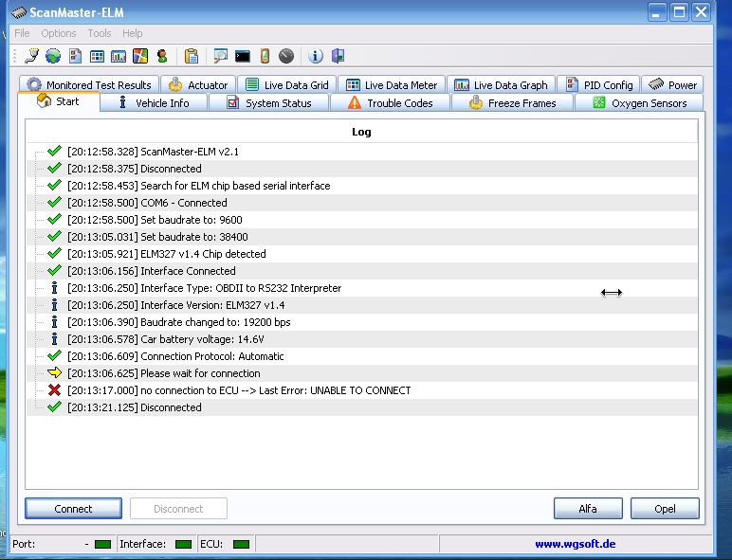The image size is (732, 560).
Task: Switch to Monitored Test Results tab
Action: [89, 84]
